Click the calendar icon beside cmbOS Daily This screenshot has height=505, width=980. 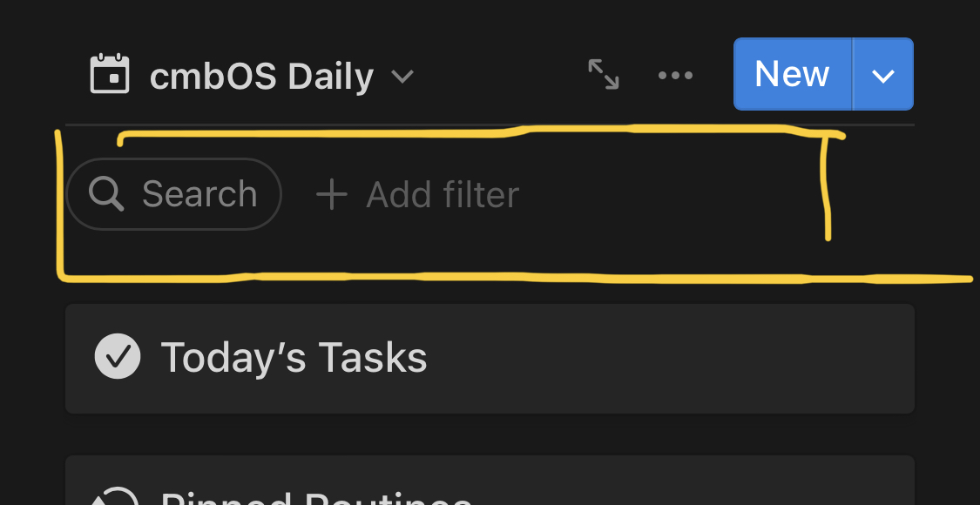click(x=110, y=75)
